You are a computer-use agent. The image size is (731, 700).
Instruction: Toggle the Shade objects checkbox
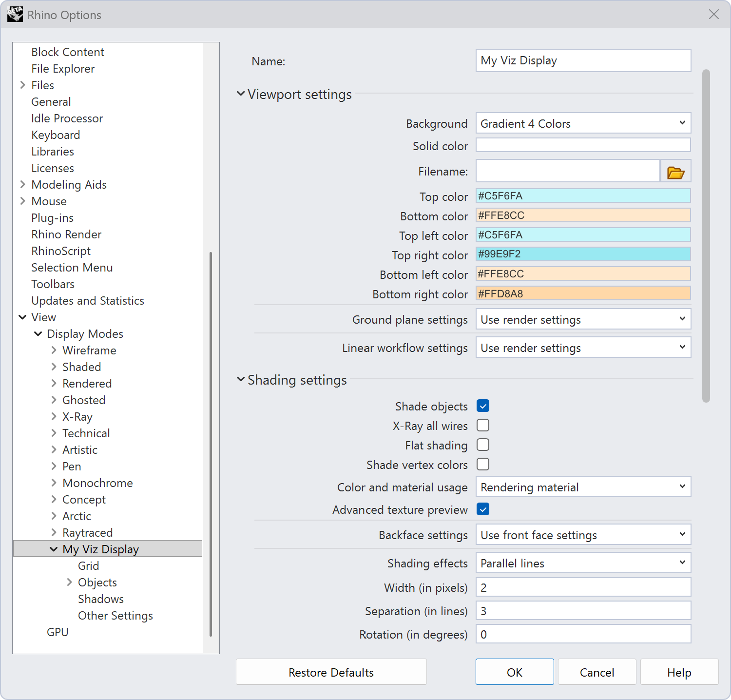pyautogui.click(x=483, y=406)
